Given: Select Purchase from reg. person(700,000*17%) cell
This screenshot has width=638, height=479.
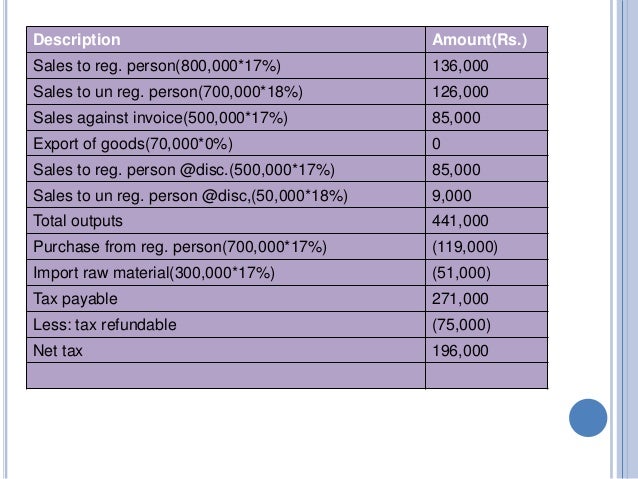Looking at the screenshot, I should pyautogui.click(x=226, y=247).
